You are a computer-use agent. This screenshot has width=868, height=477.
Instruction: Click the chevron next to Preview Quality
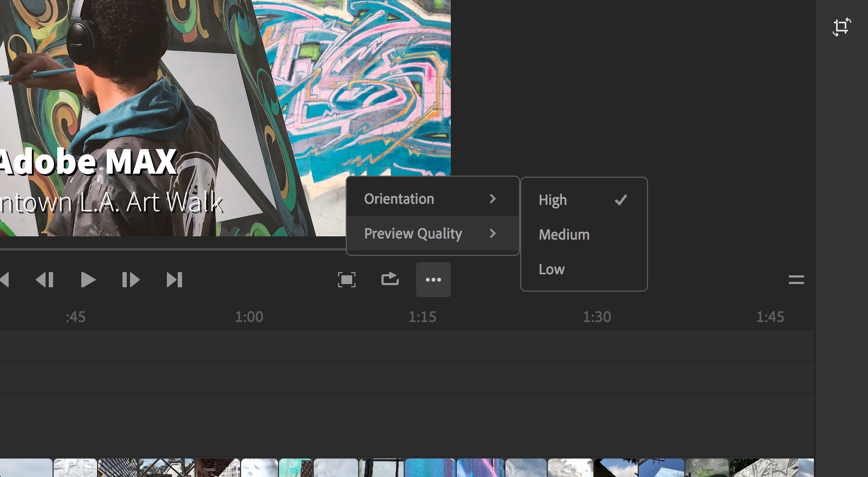[493, 234]
